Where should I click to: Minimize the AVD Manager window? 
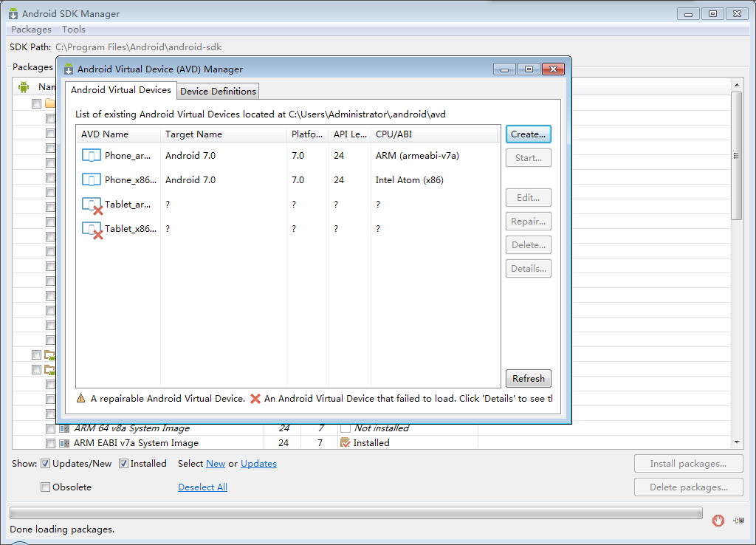coord(505,69)
